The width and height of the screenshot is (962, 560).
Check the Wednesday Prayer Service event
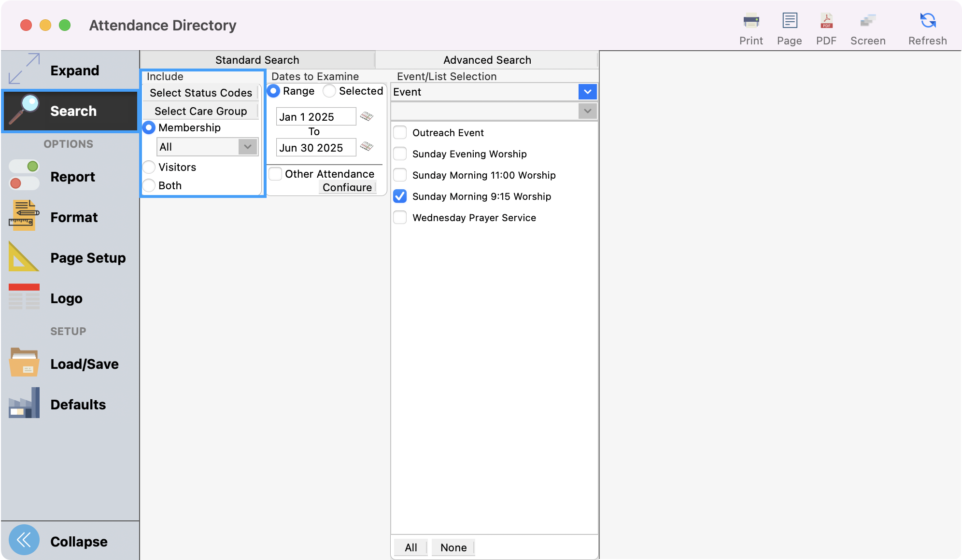pyautogui.click(x=399, y=217)
